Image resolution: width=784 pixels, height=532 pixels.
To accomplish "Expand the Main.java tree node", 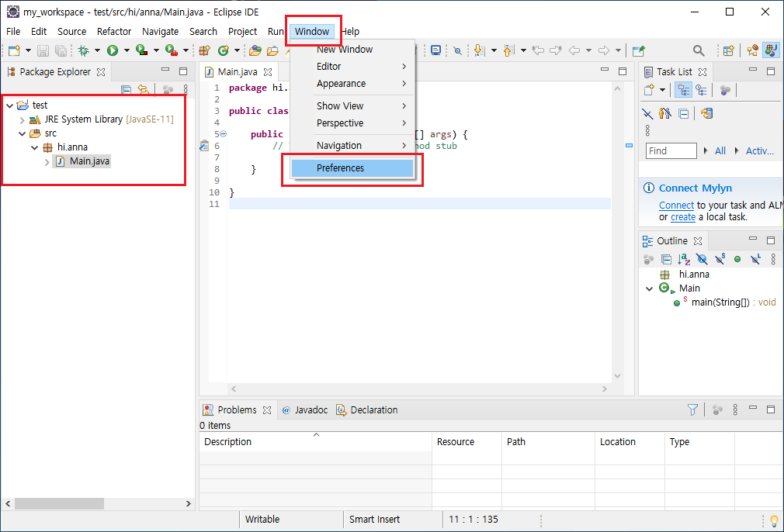I will click(x=47, y=162).
